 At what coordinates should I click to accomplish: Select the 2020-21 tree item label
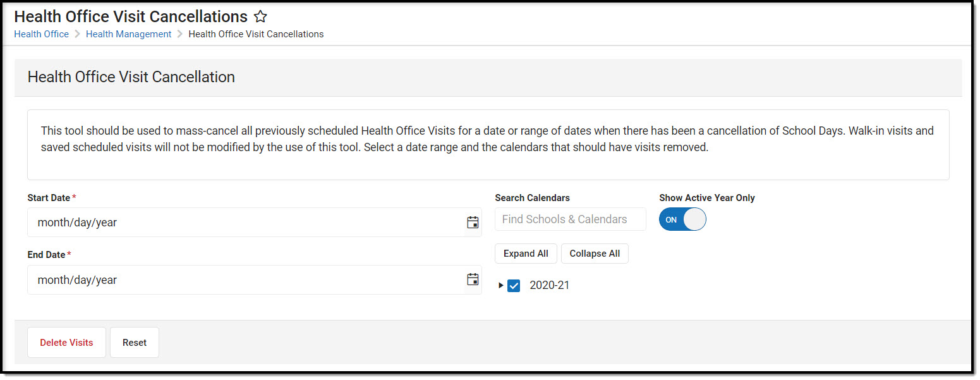click(549, 286)
